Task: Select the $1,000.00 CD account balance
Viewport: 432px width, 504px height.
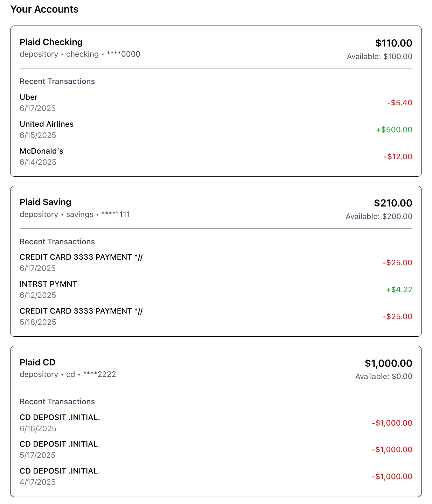Action: [x=388, y=363]
